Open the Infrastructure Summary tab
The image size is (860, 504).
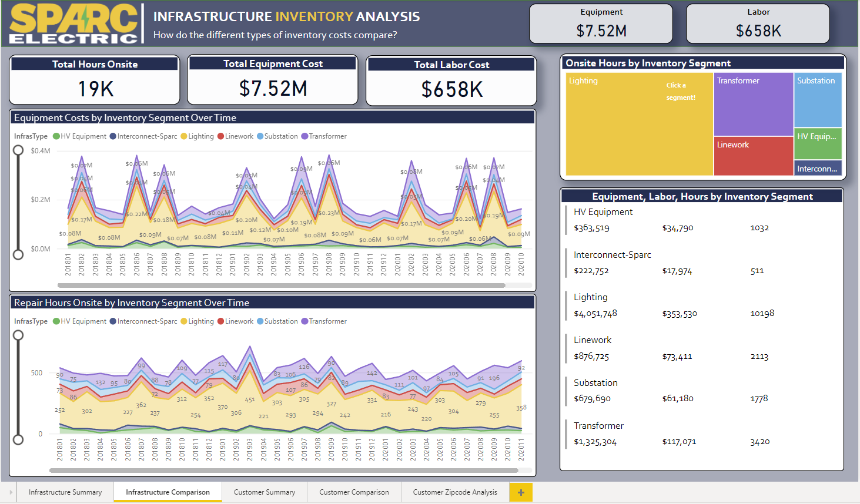[65, 492]
